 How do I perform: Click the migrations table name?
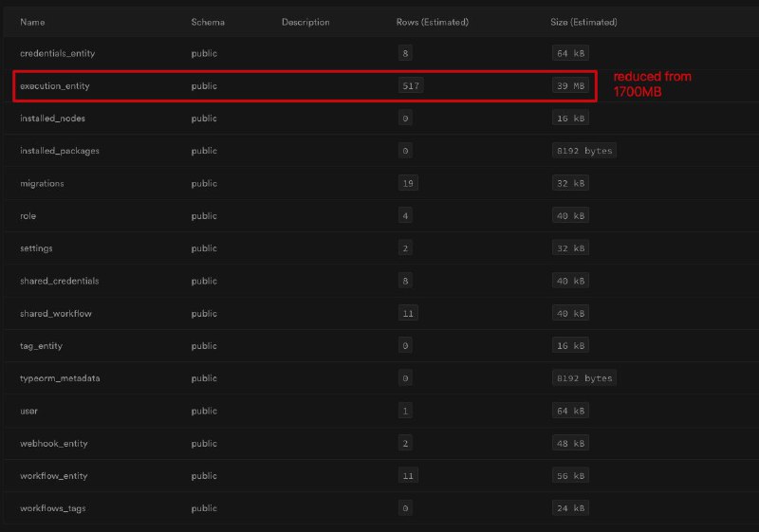(42, 183)
